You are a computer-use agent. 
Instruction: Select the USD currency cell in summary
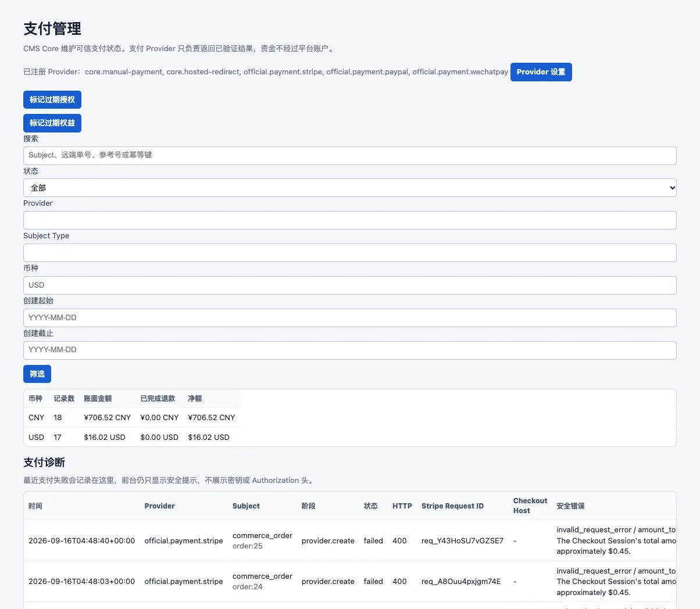(36, 438)
